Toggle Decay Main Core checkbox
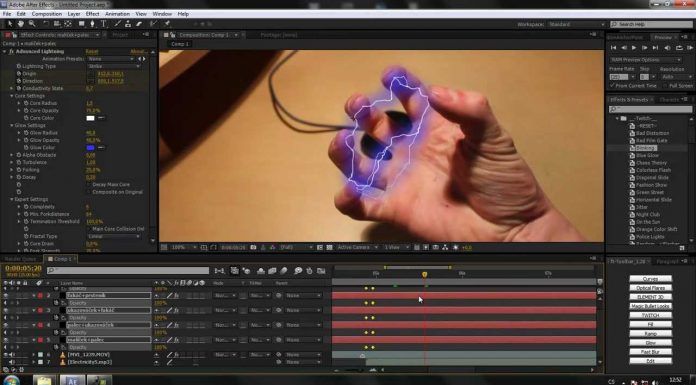The width and height of the screenshot is (696, 385). point(88,185)
